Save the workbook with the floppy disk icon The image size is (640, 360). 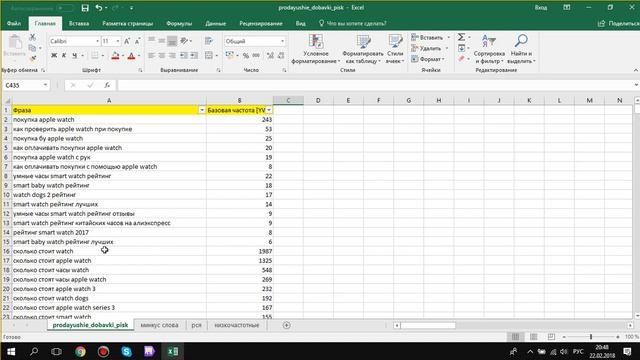85,8
